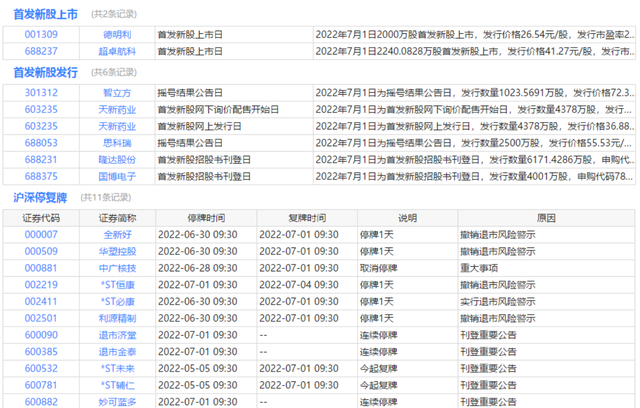The width and height of the screenshot is (640, 408).
Task: Click 连续停牌 in the 退市济堂 row
Action: pyautogui.click(x=378, y=335)
